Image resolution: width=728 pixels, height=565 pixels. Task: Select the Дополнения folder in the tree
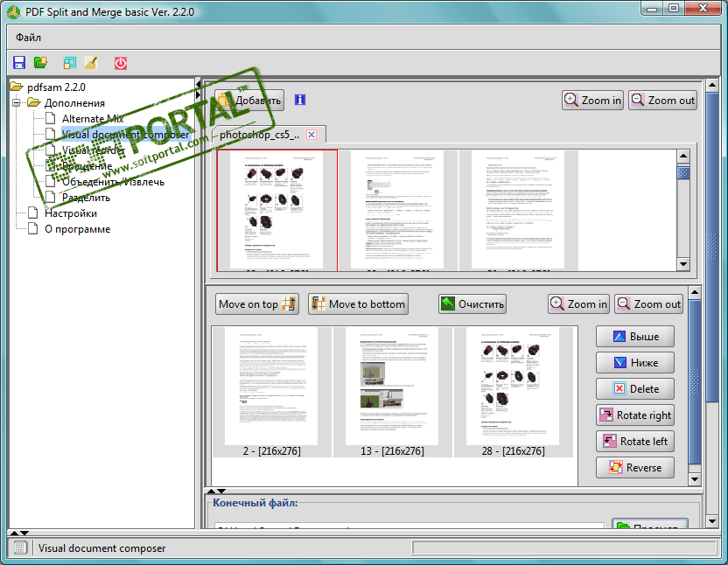[x=74, y=103]
